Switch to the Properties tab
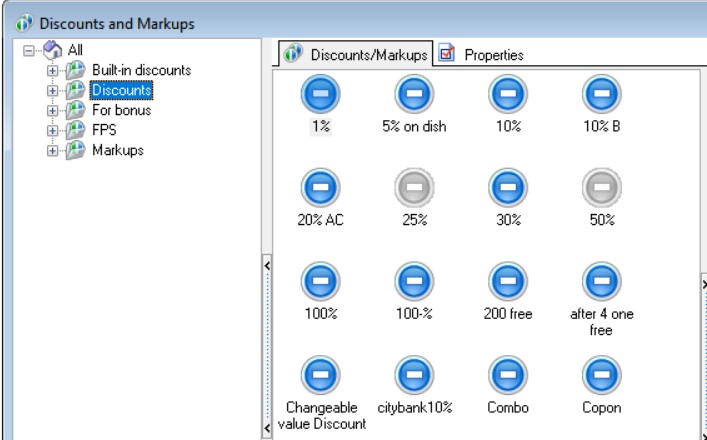The image size is (707, 440). (483, 54)
